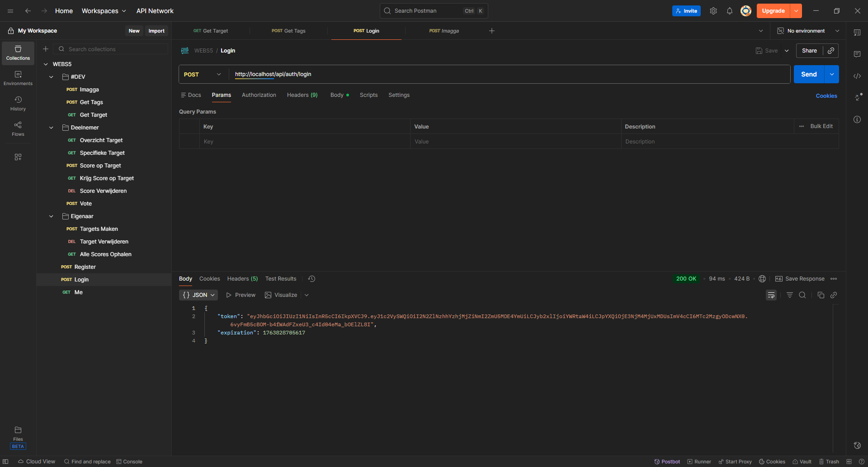Open the notifications bell
The image size is (868, 467).
[730, 11]
